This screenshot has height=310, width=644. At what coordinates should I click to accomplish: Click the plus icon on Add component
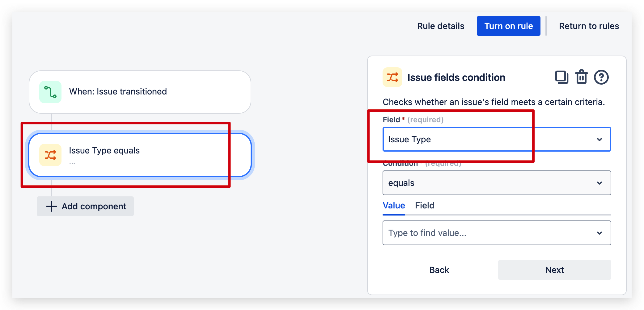pyautogui.click(x=51, y=206)
